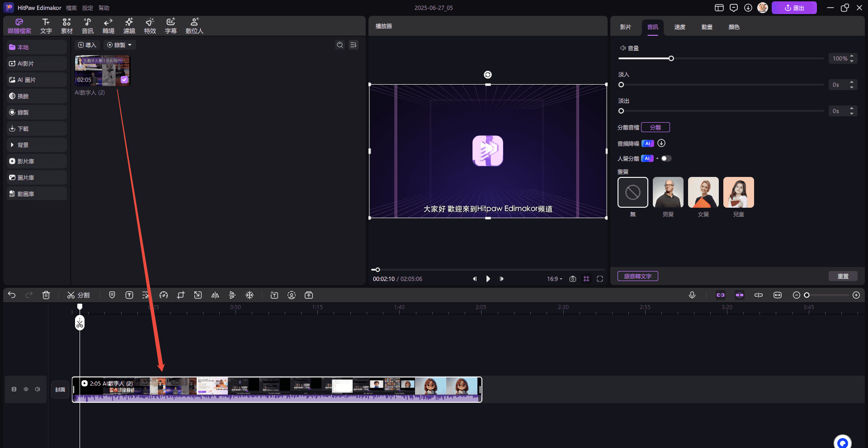Select the 無 no voice-change option
The width and height of the screenshot is (868, 448).
click(x=633, y=192)
